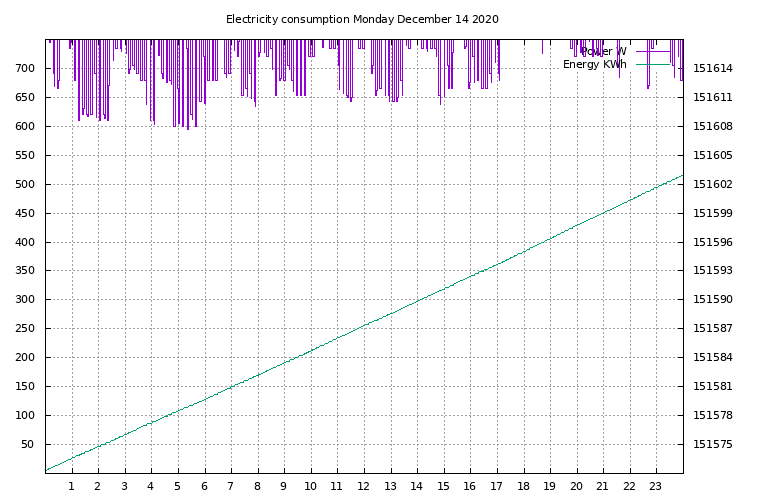Click hour label 14 on x-axis
Image resolution: width=768 pixels, height=500 pixels.
click(416, 486)
